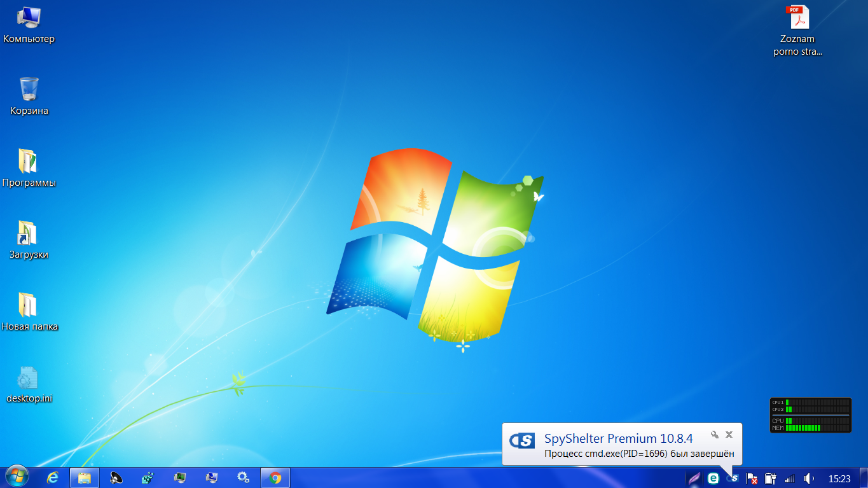Click the green-screen monitor icon in the taskbar

point(180,478)
